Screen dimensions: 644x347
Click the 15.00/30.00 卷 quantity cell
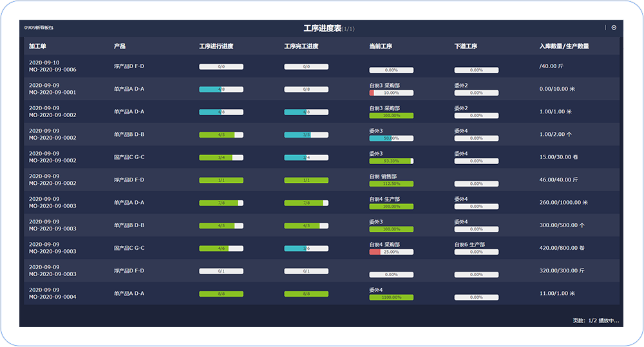pos(558,157)
